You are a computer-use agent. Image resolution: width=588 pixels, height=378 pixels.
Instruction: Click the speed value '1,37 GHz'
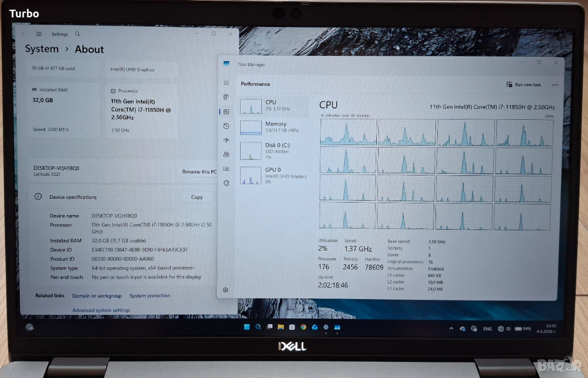tap(358, 248)
